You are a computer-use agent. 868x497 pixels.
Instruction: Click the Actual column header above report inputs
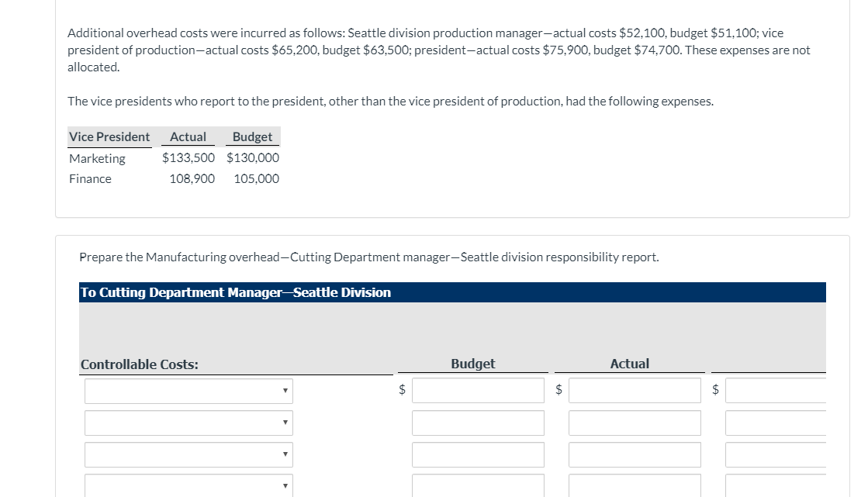tap(630, 364)
